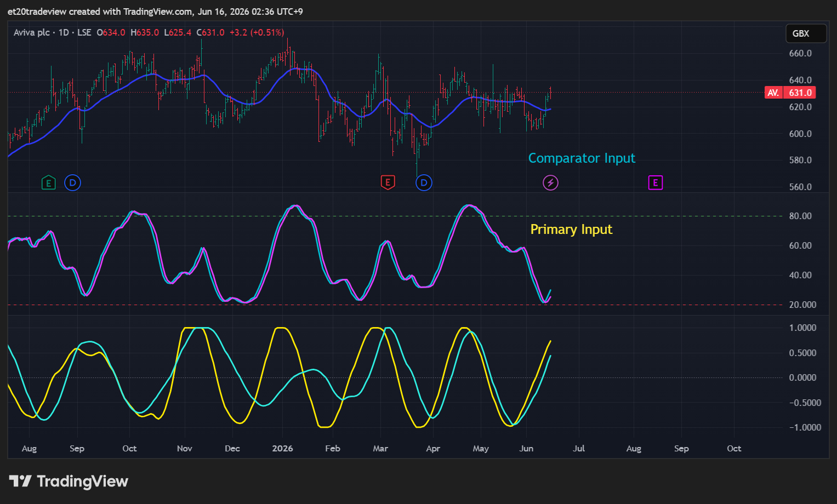
Task: Click the 20.000 oscillator axis label
Action: [802, 305]
